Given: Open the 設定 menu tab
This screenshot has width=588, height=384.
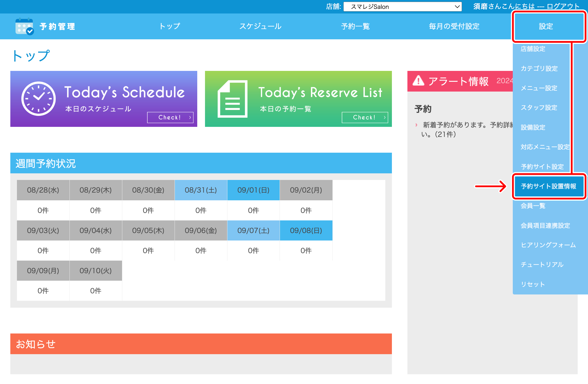Looking at the screenshot, I should 546,26.
